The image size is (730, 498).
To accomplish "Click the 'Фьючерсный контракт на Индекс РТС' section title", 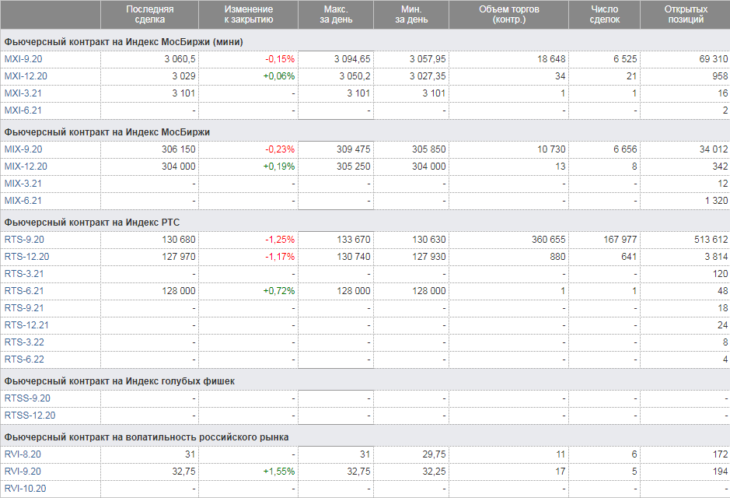I will point(92,222).
